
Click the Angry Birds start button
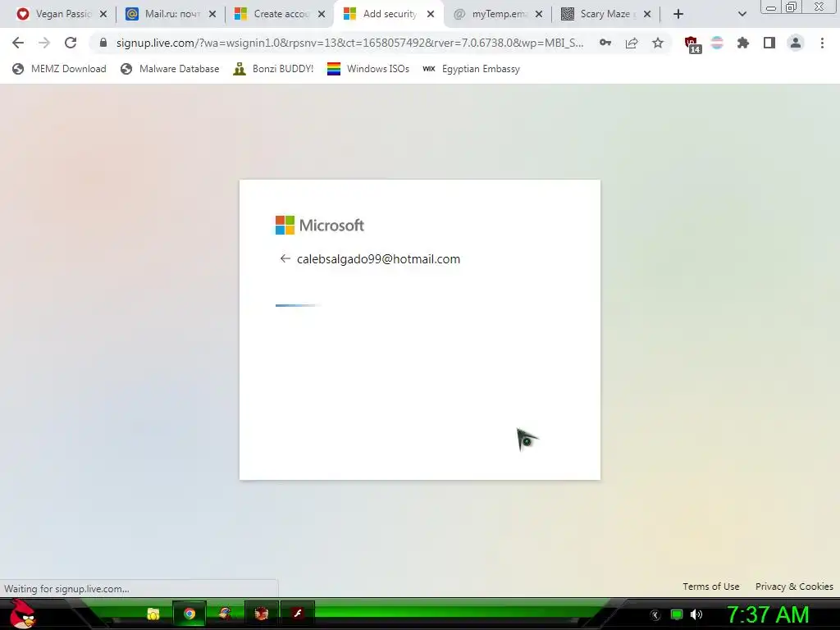click(x=23, y=614)
